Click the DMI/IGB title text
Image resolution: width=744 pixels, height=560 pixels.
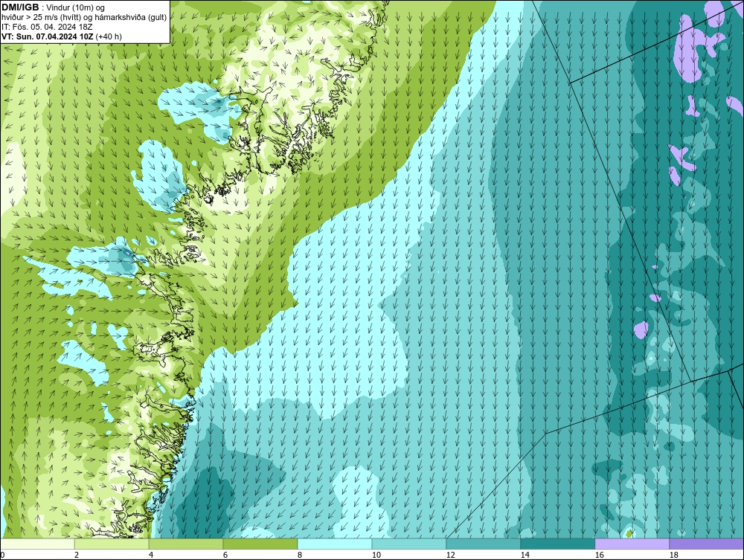[x=20, y=7]
